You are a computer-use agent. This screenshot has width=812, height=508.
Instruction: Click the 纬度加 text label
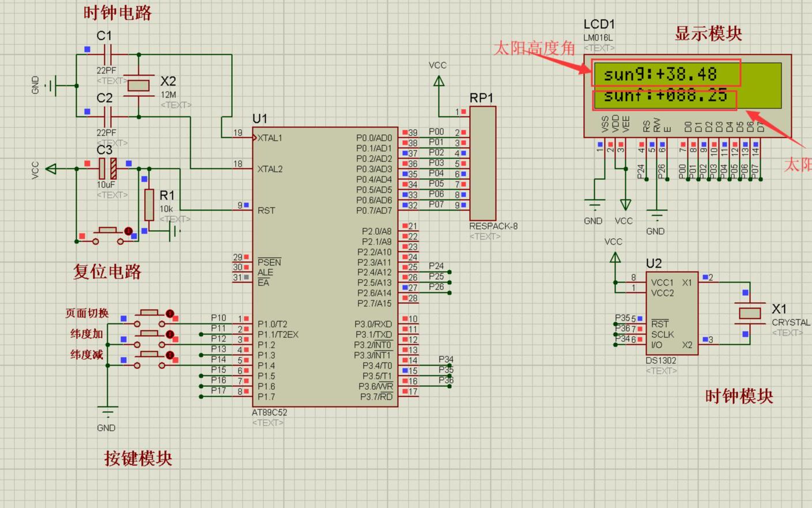86,334
